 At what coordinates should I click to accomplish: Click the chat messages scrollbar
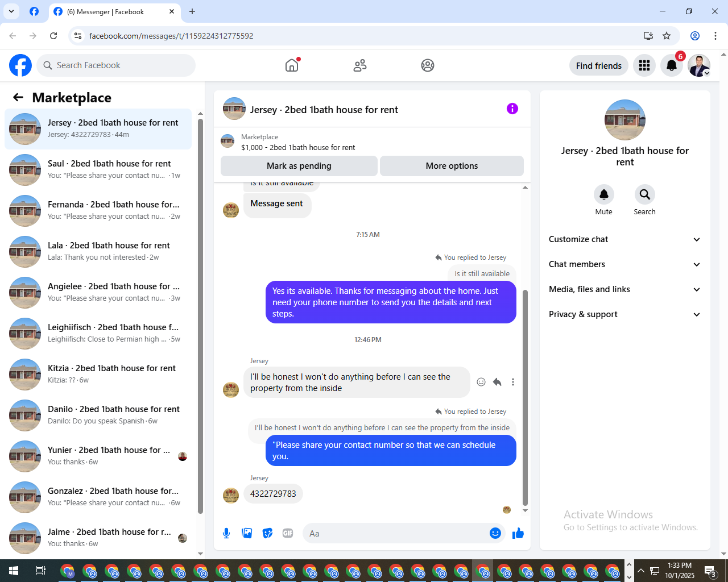tap(525, 398)
